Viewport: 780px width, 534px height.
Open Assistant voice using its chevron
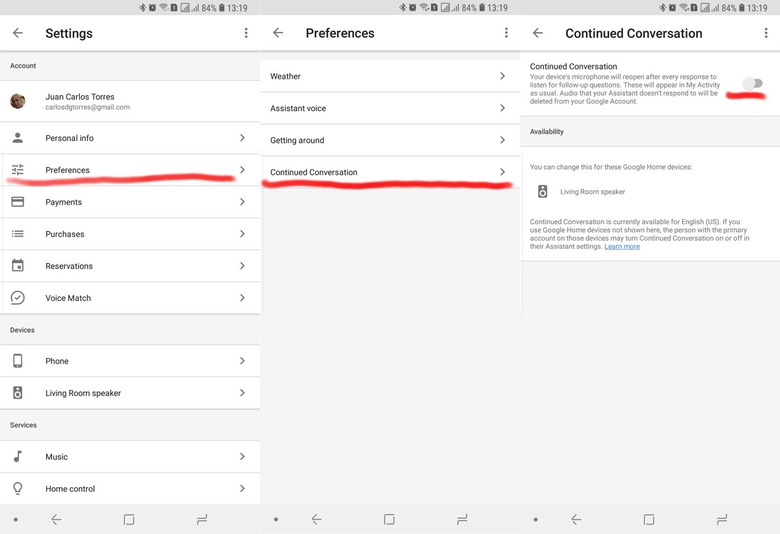pos(502,107)
